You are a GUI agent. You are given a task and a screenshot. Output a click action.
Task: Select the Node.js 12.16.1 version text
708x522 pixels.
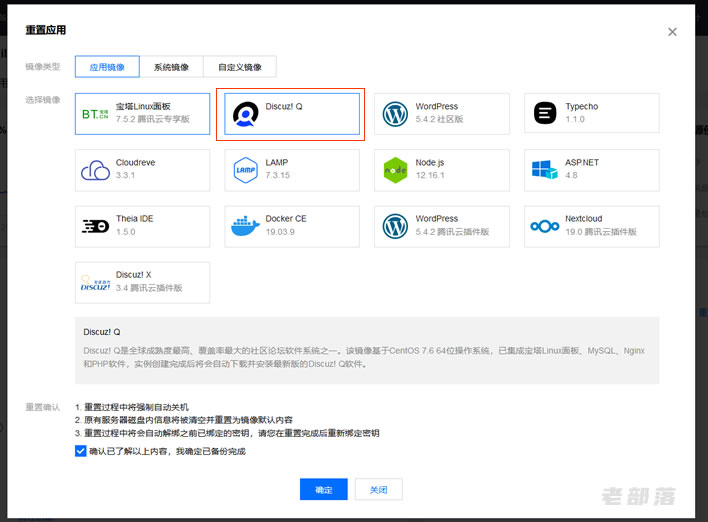coord(430,175)
